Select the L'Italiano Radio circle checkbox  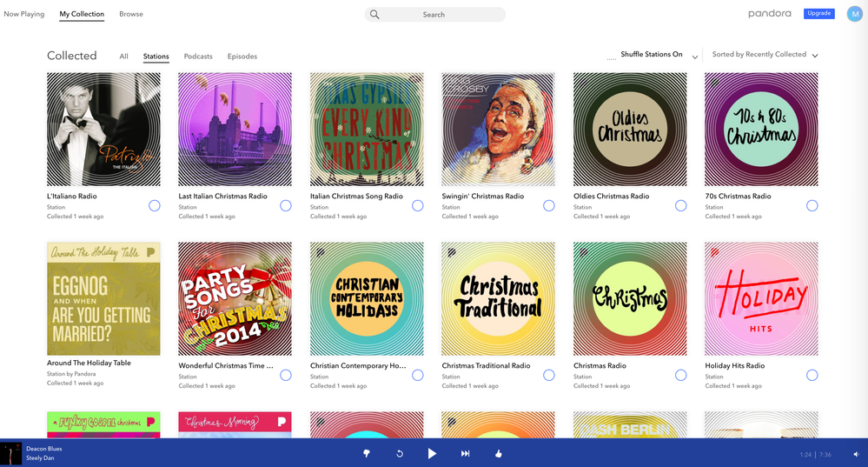154,206
